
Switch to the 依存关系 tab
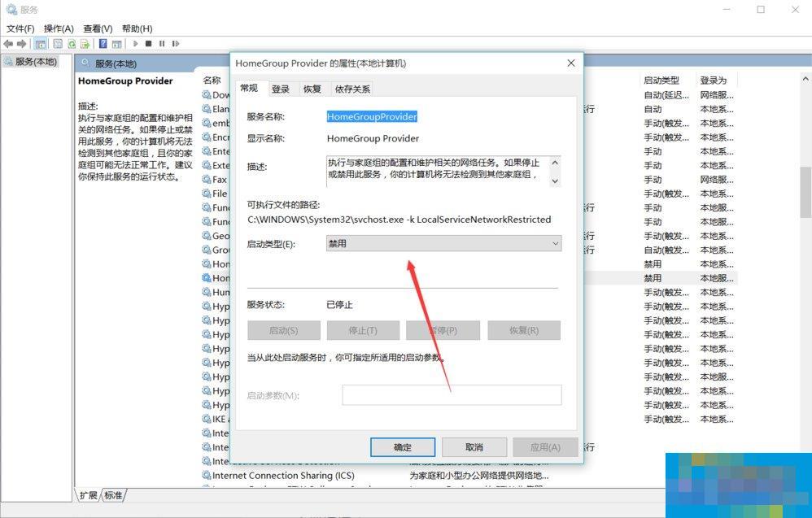point(352,89)
